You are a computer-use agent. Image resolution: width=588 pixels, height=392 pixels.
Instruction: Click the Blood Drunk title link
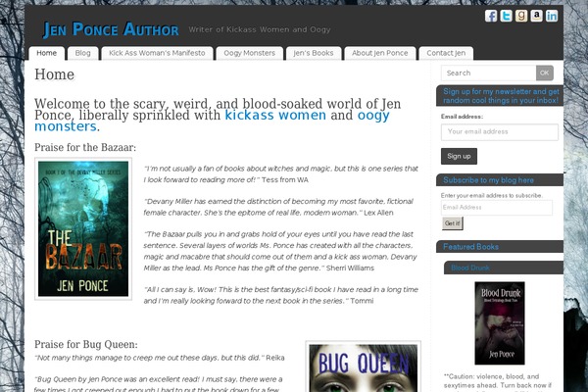pyautogui.click(x=470, y=268)
